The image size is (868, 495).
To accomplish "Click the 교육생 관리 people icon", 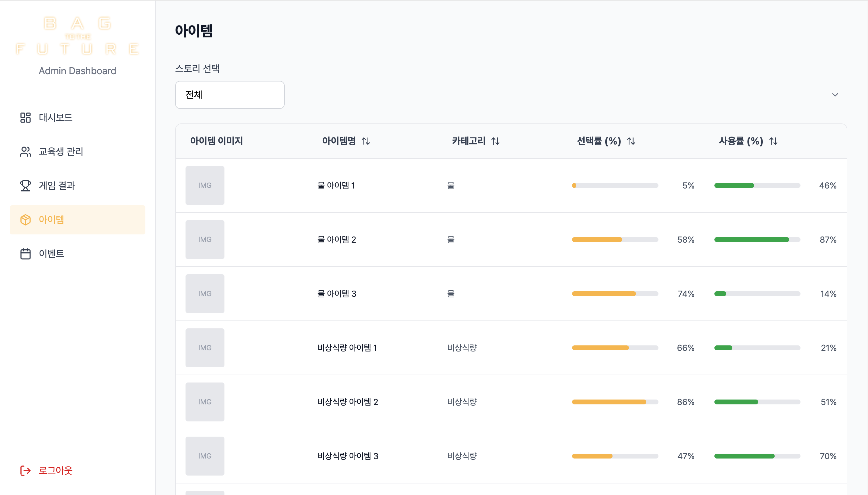I will point(26,152).
